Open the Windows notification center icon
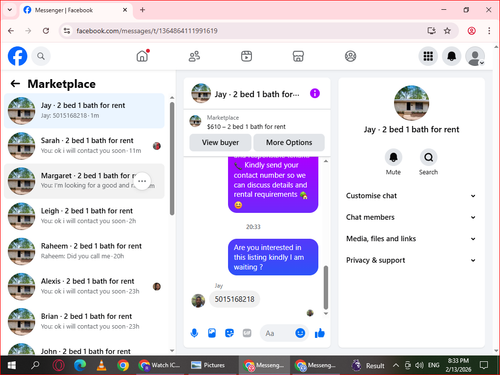The image size is (500, 375). tap(484, 365)
